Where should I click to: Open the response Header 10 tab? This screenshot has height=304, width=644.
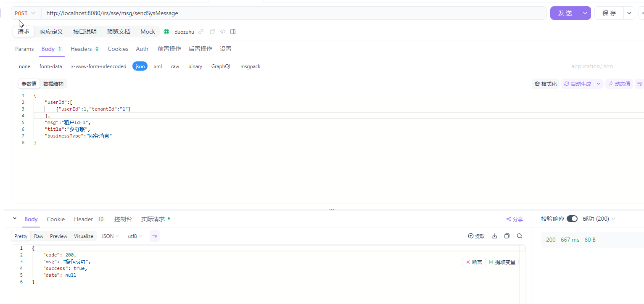pos(89,219)
